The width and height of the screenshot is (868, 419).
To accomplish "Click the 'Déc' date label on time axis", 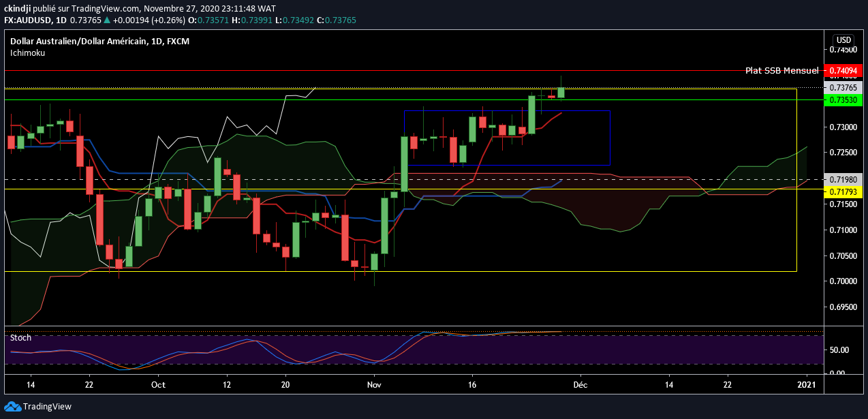I will [x=580, y=385].
